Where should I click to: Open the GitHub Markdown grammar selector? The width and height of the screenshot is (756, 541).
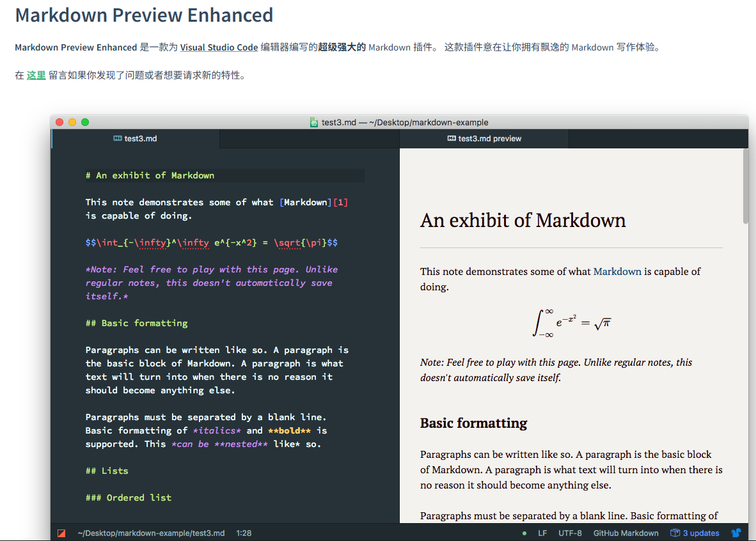626,533
